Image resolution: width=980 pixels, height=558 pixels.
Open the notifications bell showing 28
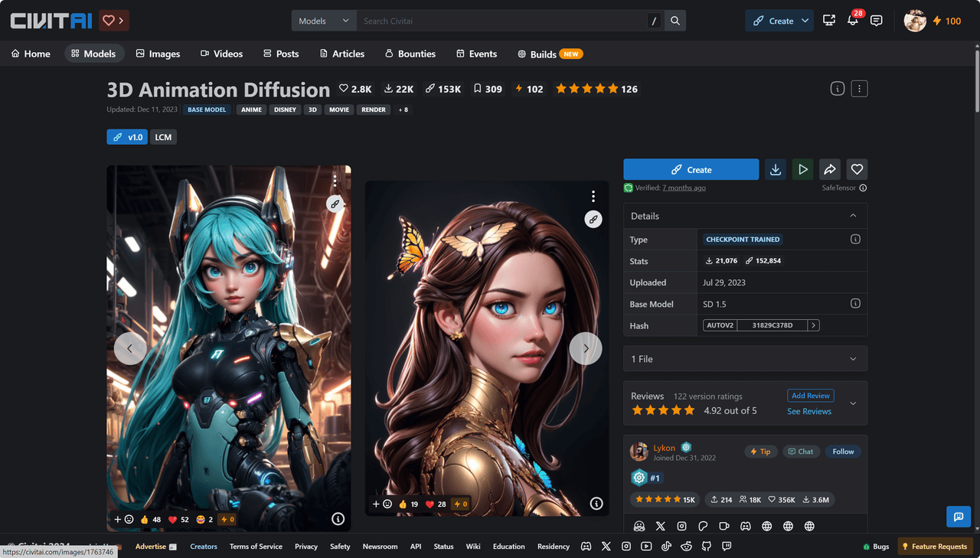[x=853, y=21]
